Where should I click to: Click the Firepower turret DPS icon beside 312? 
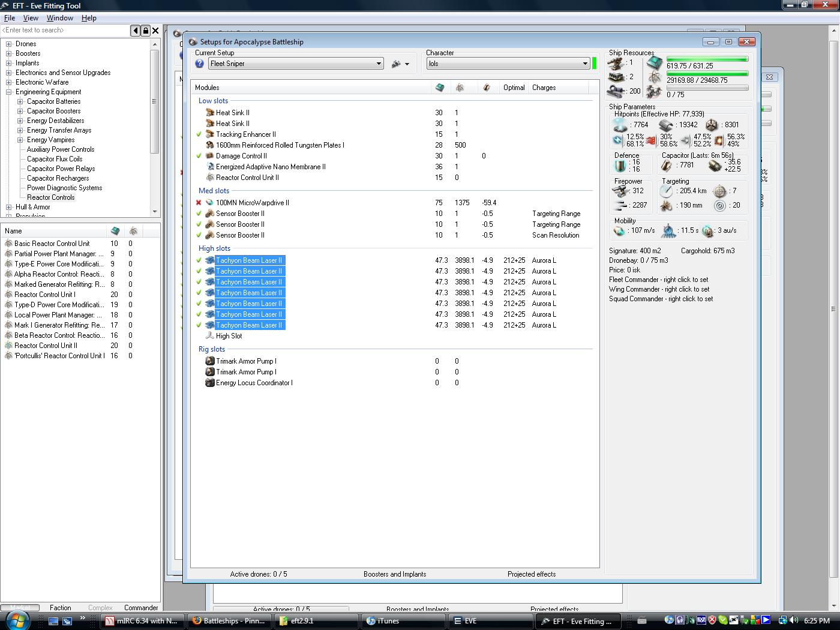[620, 191]
